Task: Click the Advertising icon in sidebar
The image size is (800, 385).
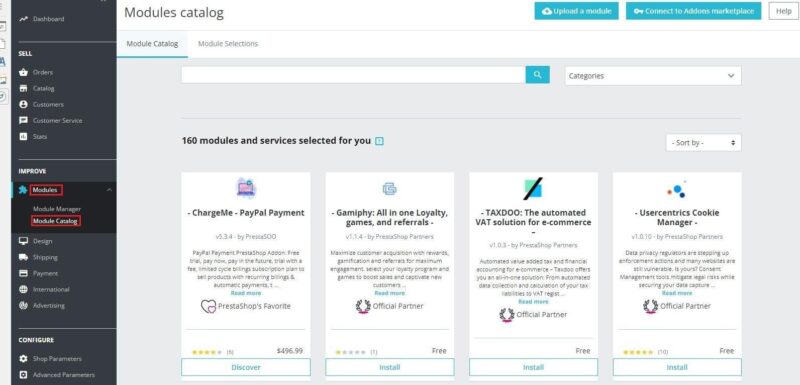Action: 23,305
